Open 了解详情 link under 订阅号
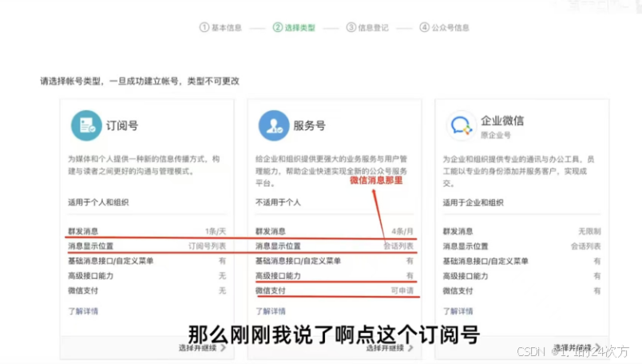 pos(83,311)
